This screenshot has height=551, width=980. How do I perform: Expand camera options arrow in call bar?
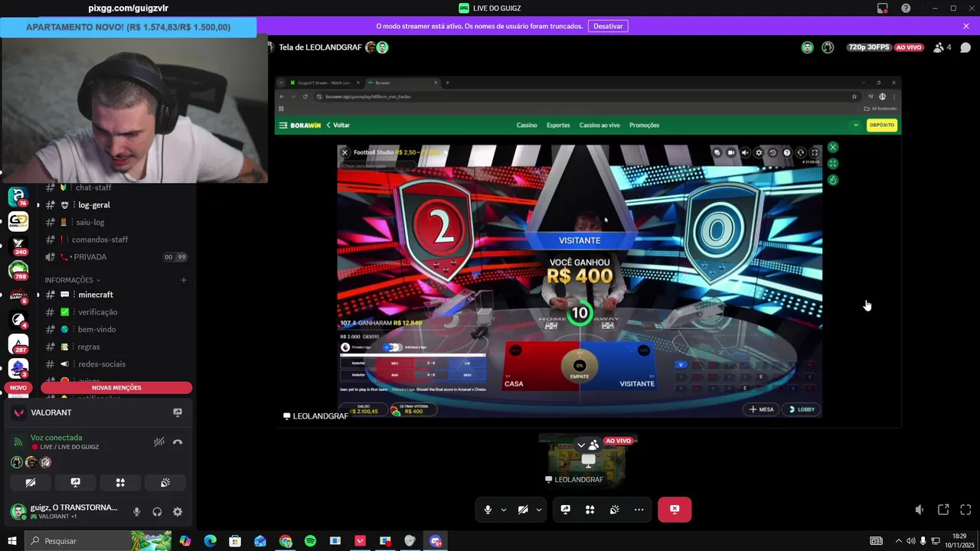click(539, 510)
